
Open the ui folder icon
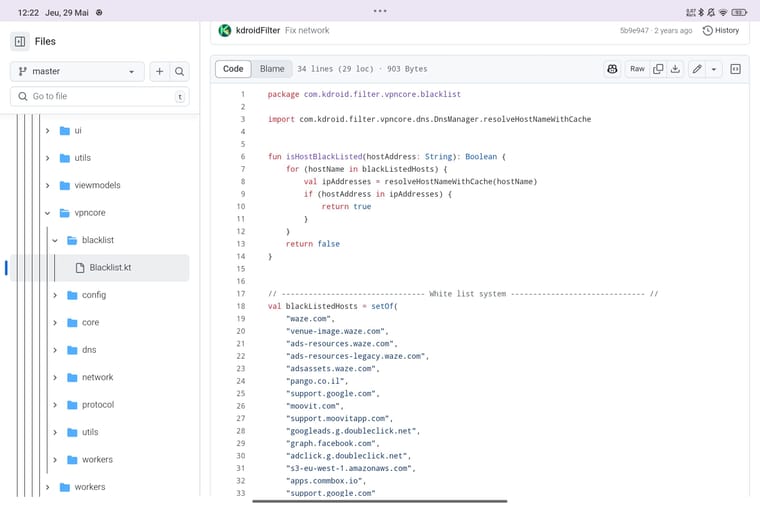pos(64,130)
